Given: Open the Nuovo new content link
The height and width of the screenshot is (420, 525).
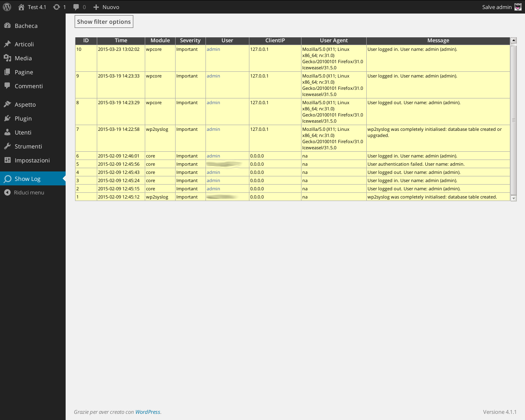Looking at the screenshot, I should (106, 7).
